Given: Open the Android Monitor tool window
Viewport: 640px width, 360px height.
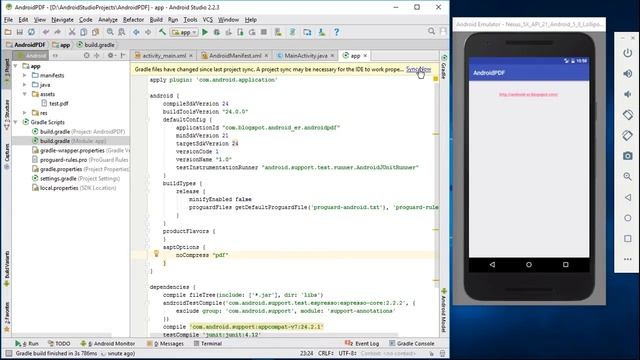Looking at the screenshot, I should pyautogui.click(x=108, y=344).
